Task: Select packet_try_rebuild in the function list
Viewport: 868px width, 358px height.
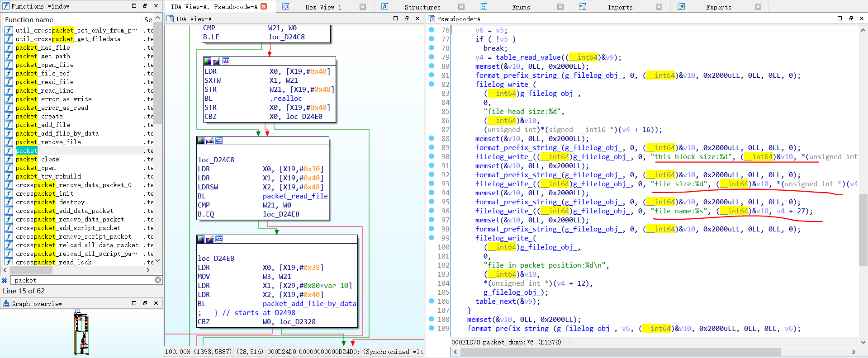Action: (48, 176)
